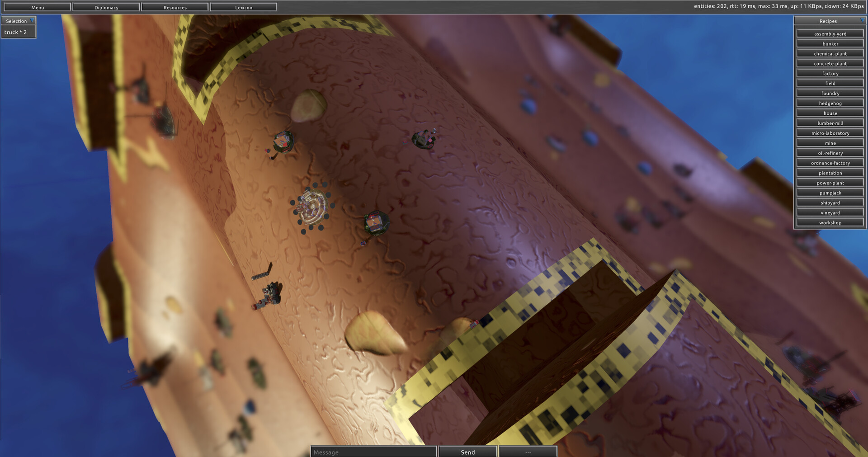The height and width of the screenshot is (457, 868).
Task: Select the assembly-yard recipe
Action: point(830,33)
